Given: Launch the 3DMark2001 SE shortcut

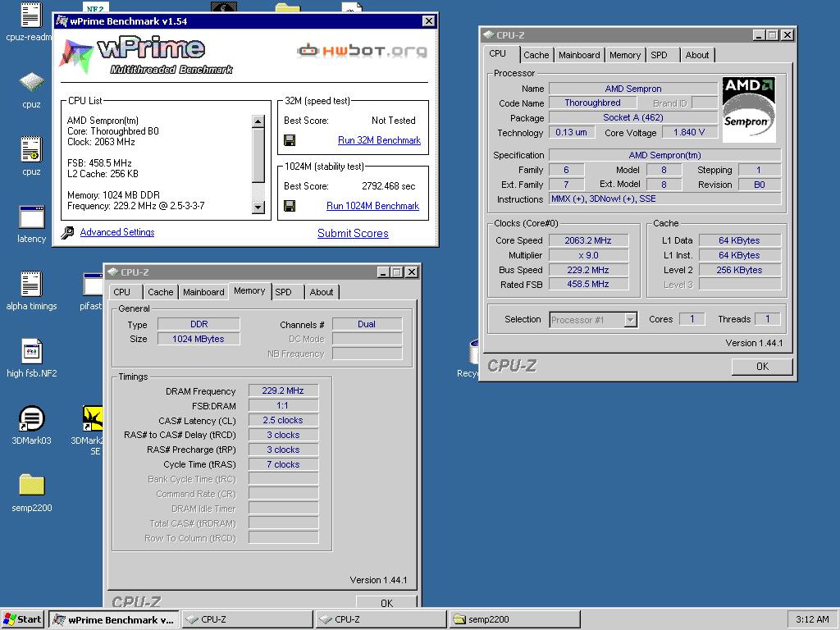Looking at the screenshot, I should [93, 418].
